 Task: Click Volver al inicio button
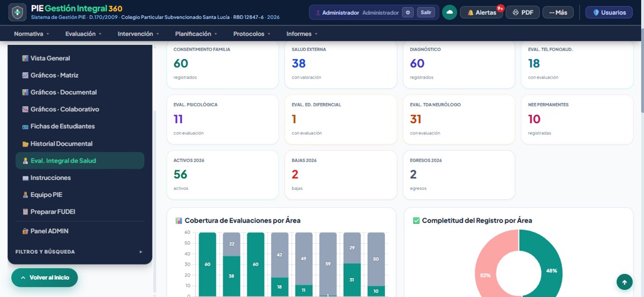point(44,277)
